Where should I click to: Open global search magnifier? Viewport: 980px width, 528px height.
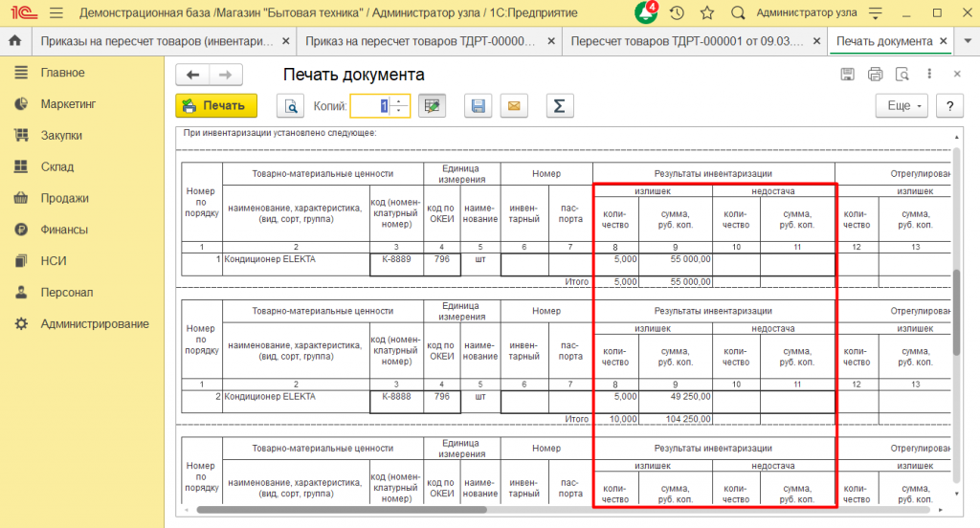738,12
